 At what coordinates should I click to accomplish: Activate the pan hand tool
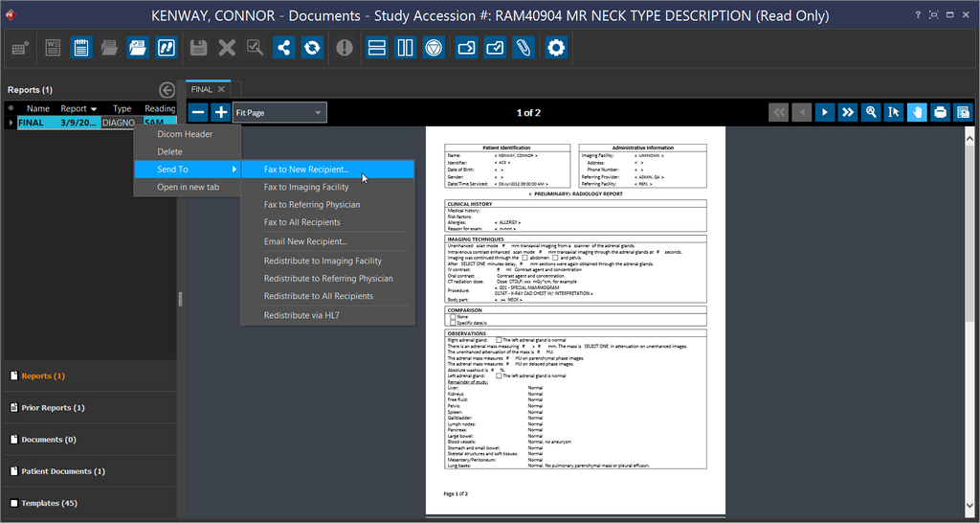tap(917, 112)
